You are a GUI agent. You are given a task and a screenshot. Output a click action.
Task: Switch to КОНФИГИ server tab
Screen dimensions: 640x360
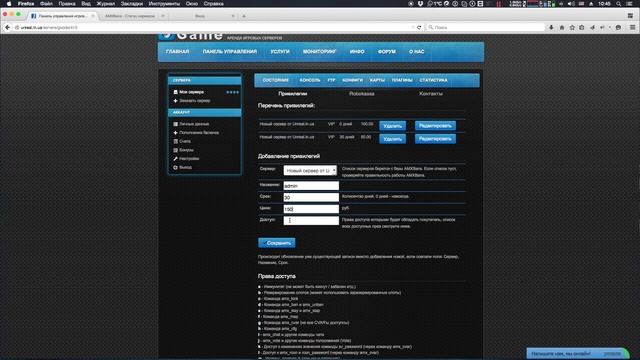352,80
